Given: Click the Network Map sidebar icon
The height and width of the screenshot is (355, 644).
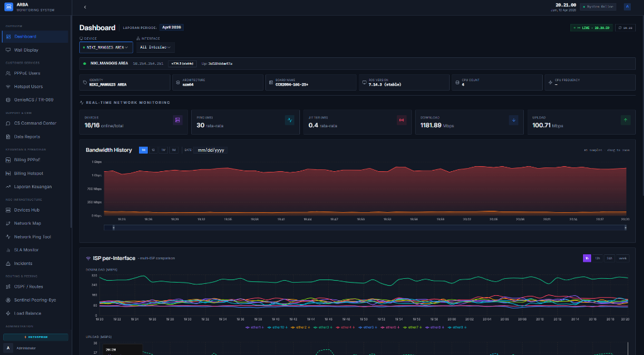Looking at the screenshot, I should 9,223.
